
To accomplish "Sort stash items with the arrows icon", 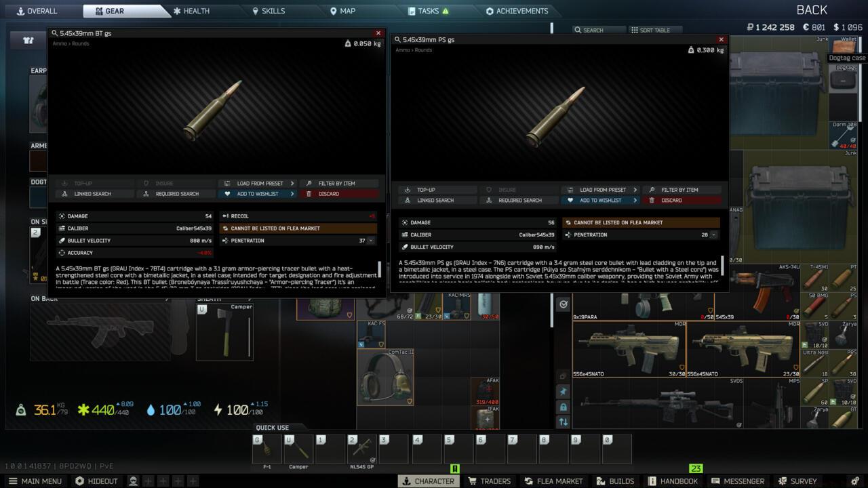I will point(564,422).
